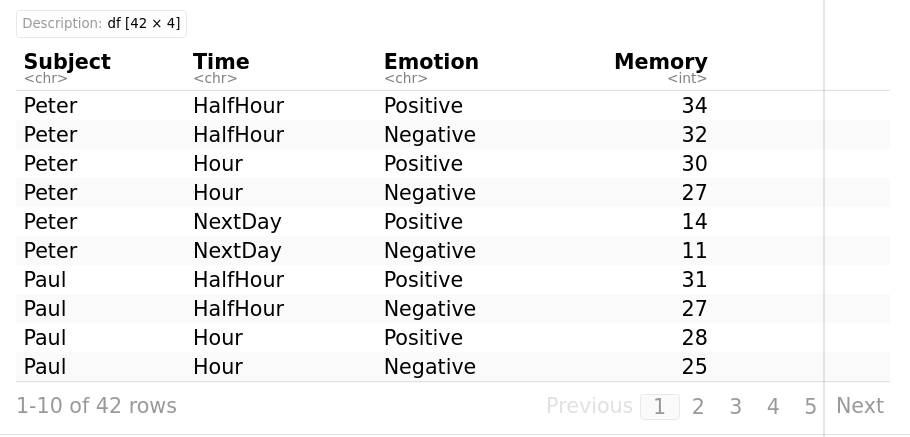
Task: Go to page 2 of the table
Action: (698, 406)
